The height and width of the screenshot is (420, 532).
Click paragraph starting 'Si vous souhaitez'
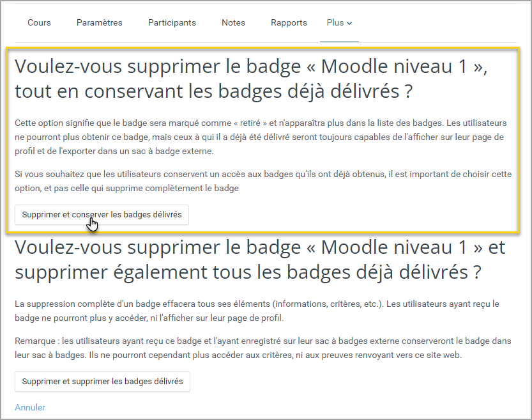[x=263, y=182]
